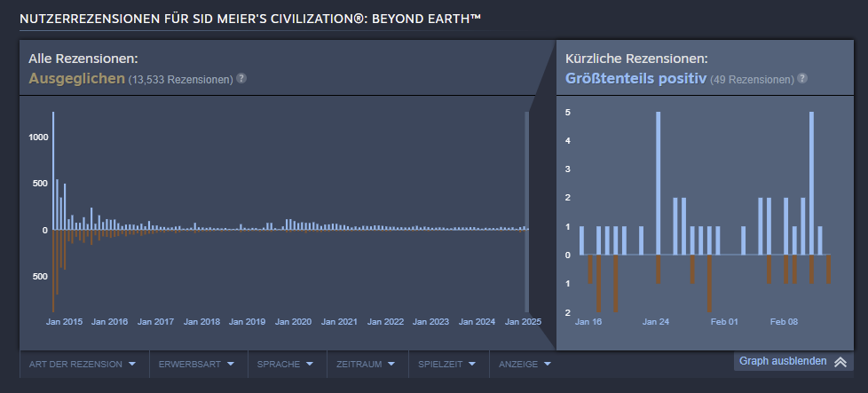The image size is (868, 393).
Task: Click the (13,533 Rezensionen) count text
Action: [x=180, y=80]
